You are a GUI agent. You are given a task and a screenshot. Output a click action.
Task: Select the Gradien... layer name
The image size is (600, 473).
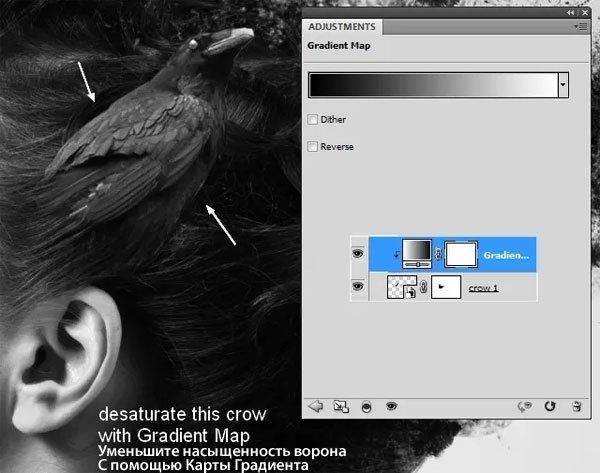coord(506,255)
